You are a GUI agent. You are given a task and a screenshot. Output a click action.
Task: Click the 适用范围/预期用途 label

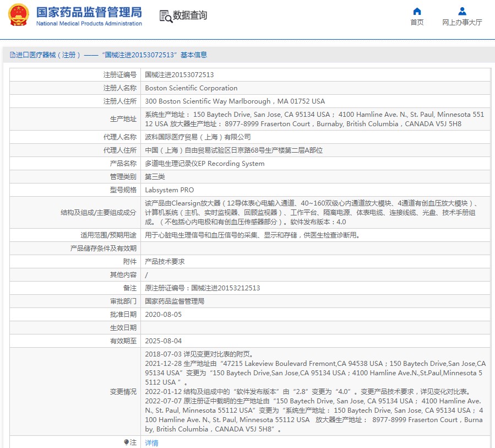pyautogui.click(x=108, y=235)
